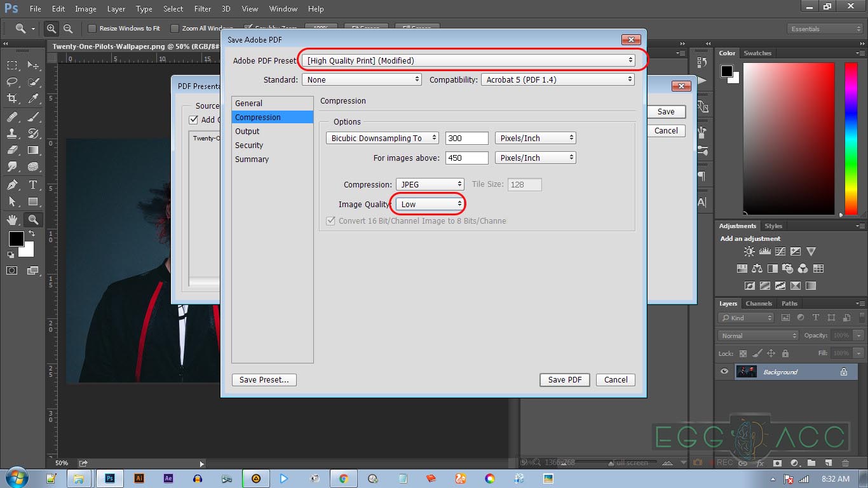The image size is (868, 488).
Task: Hide the Background layer with eye icon
Action: pyautogui.click(x=724, y=372)
